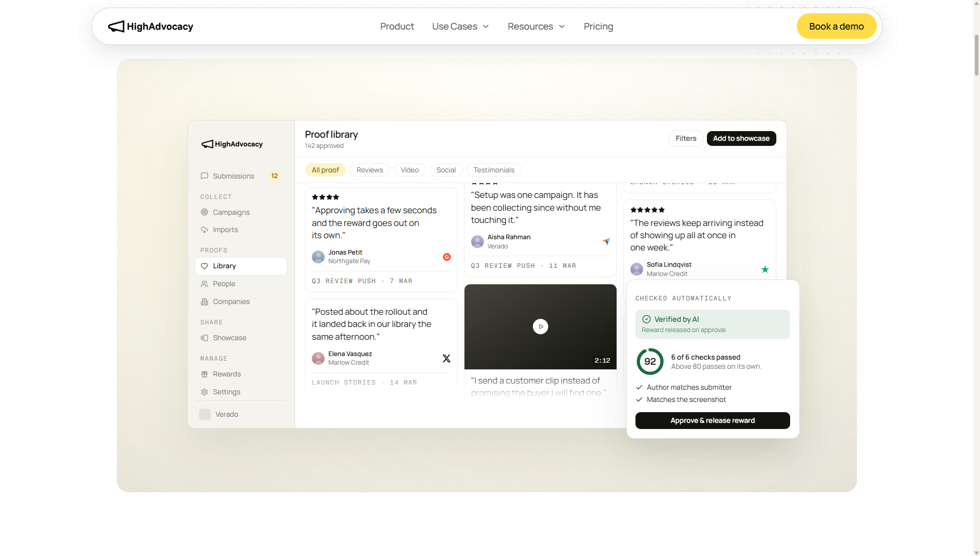
Task: Click the Imports cloud icon
Action: coord(204,230)
